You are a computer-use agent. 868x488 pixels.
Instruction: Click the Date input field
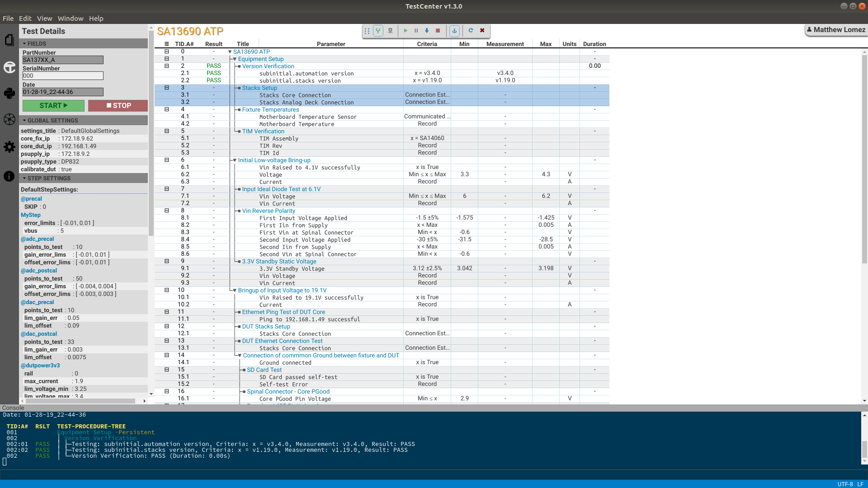coord(63,92)
